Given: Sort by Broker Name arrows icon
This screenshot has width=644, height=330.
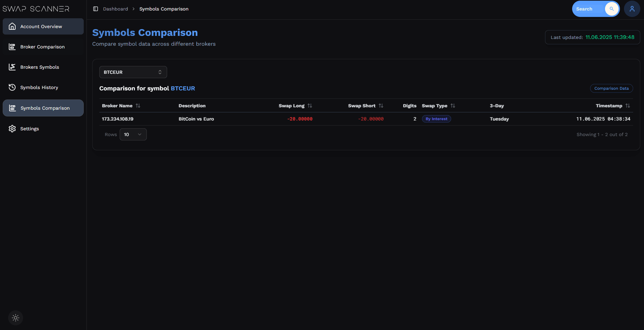Looking at the screenshot, I should [x=138, y=106].
